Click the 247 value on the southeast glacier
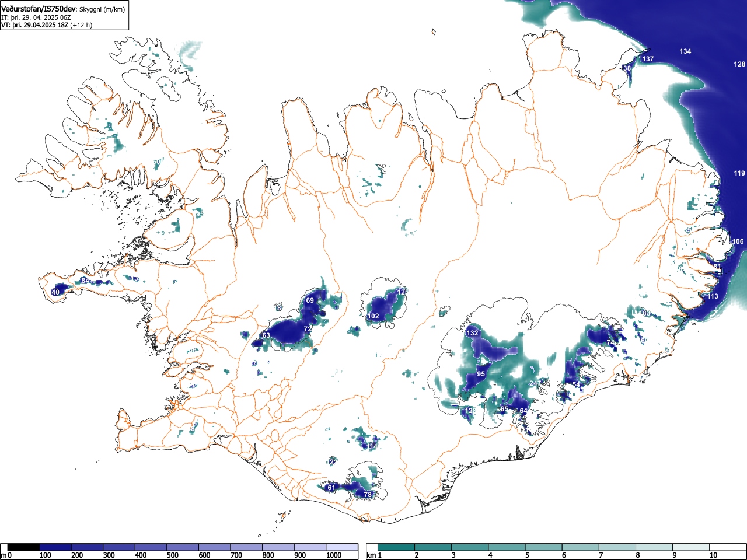Image resolution: width=747 pixels, height=560 pixels. point(535,383)
